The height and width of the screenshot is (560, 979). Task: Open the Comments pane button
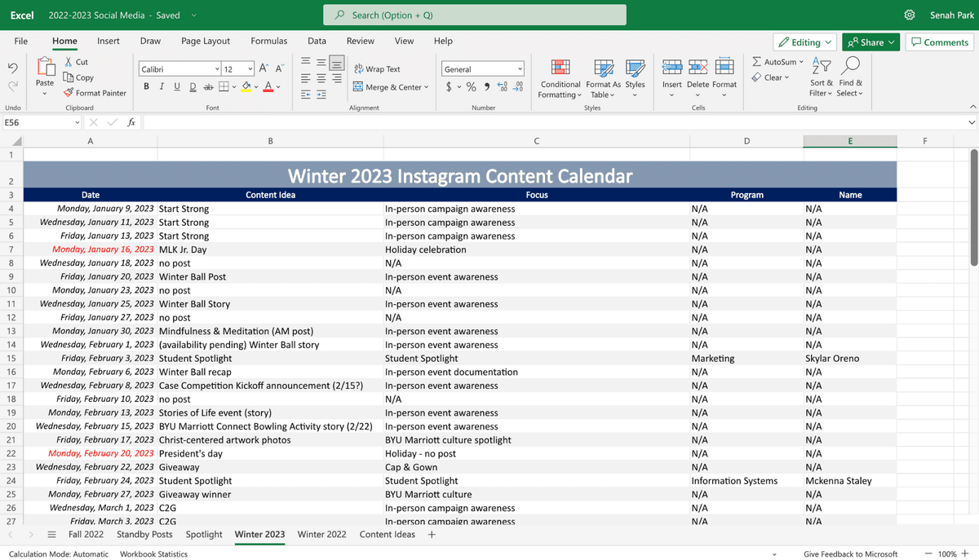939,42
